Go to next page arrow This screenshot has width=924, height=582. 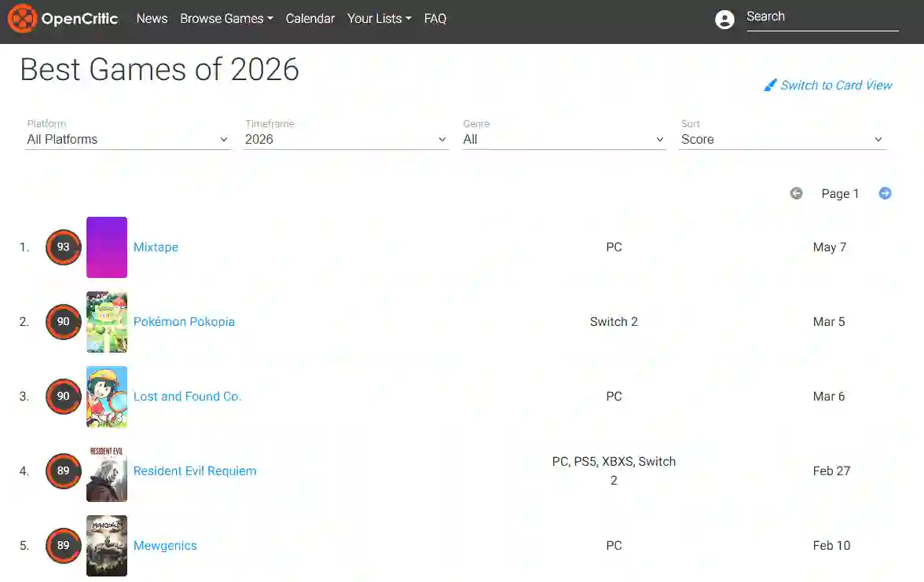pos(885,193)
